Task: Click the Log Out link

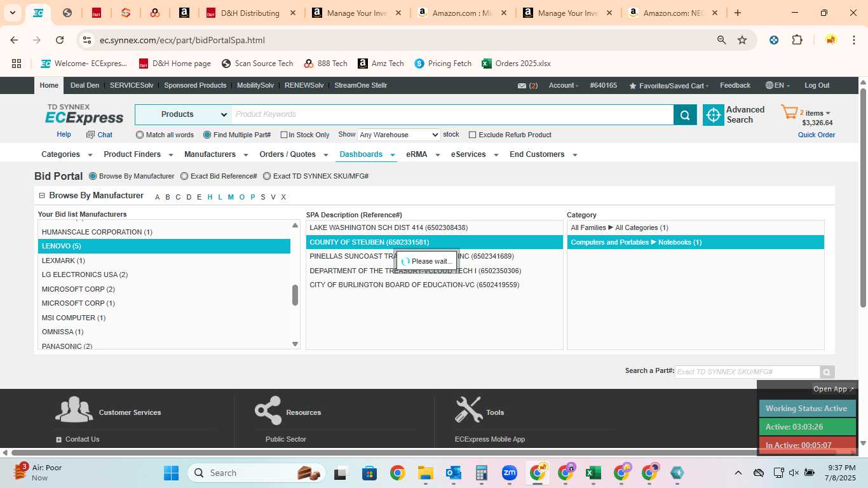Action: pos(817,86)
